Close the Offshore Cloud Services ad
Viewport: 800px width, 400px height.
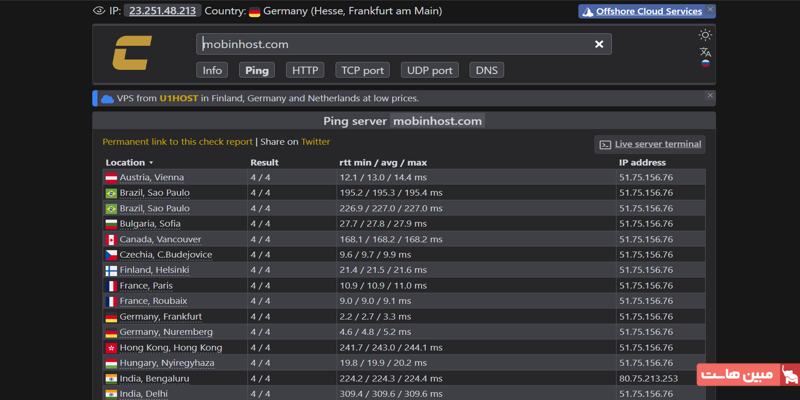[x=710, y=9]
